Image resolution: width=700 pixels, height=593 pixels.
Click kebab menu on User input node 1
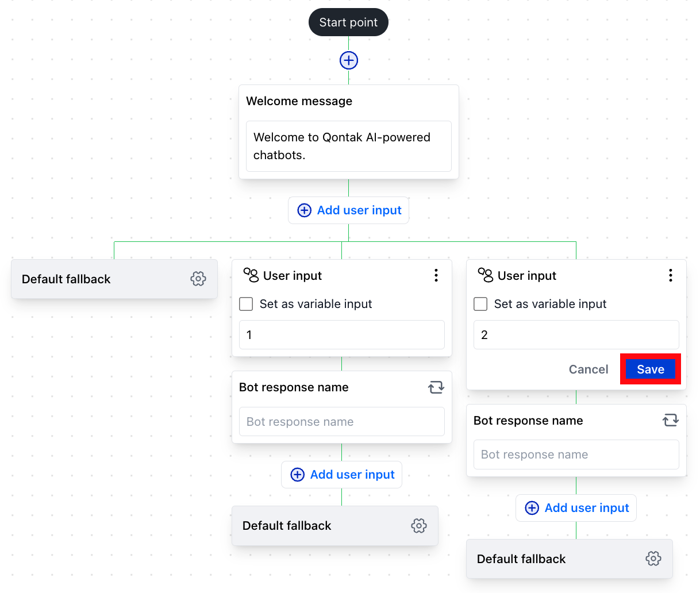436,275
